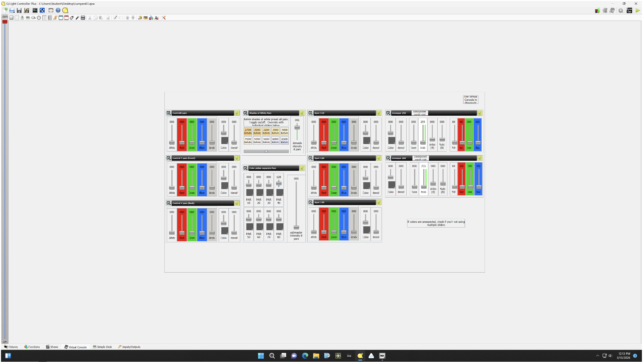The image size is (644, 362).
Task: Switch to the Simple Desk tab
Action: click(102, 347)
